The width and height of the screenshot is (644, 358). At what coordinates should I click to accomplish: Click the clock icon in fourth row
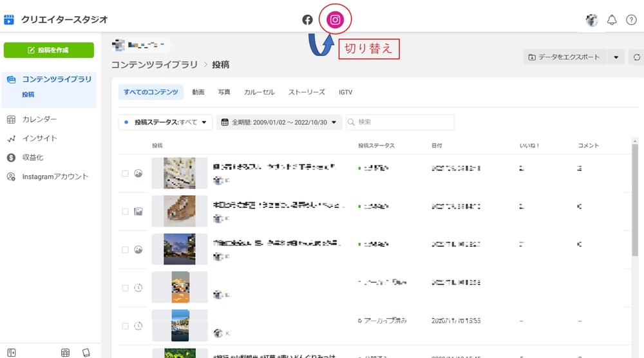[x=138, y=288]
